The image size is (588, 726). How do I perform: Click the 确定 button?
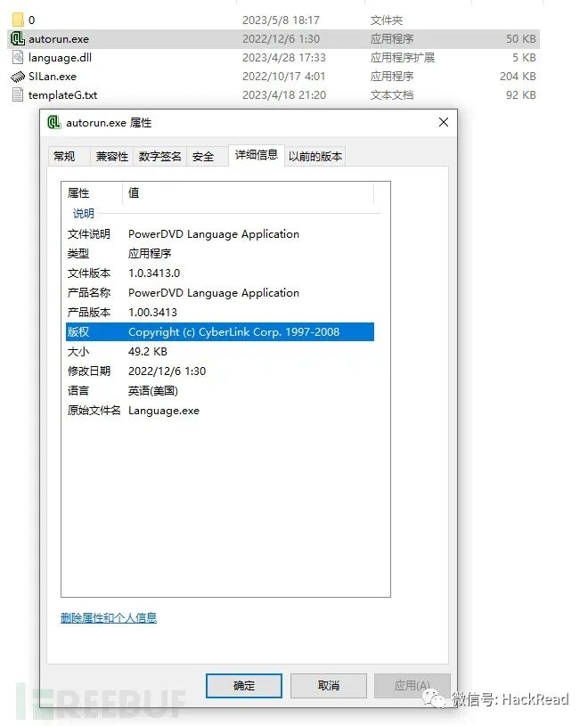point(244,686)
